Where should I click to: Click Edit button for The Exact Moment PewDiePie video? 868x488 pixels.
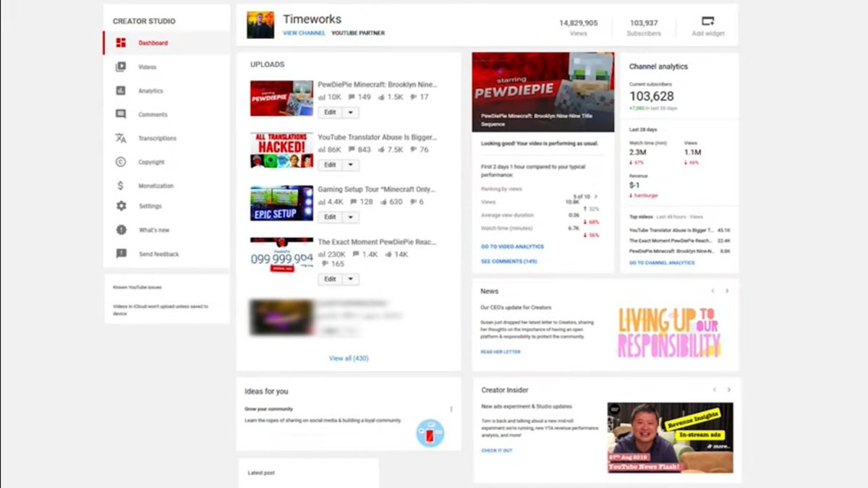click(330, 279)
